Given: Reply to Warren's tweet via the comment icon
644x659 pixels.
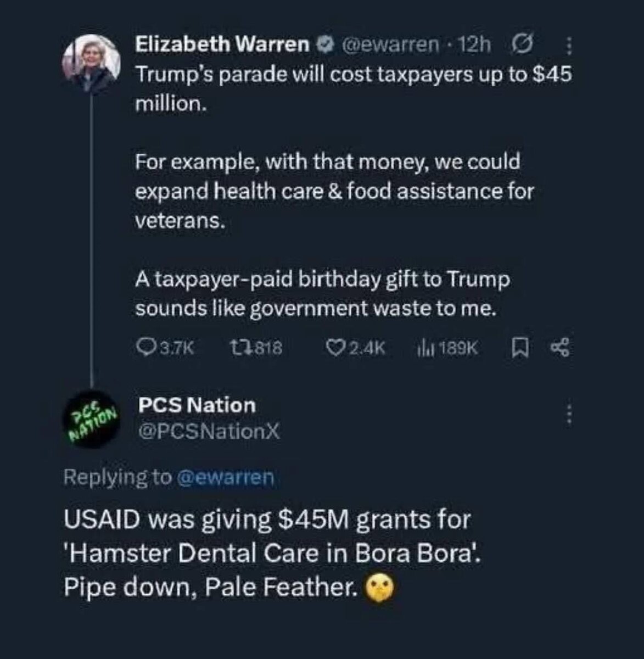Looking at the screenshot, I should click(145, 347).
